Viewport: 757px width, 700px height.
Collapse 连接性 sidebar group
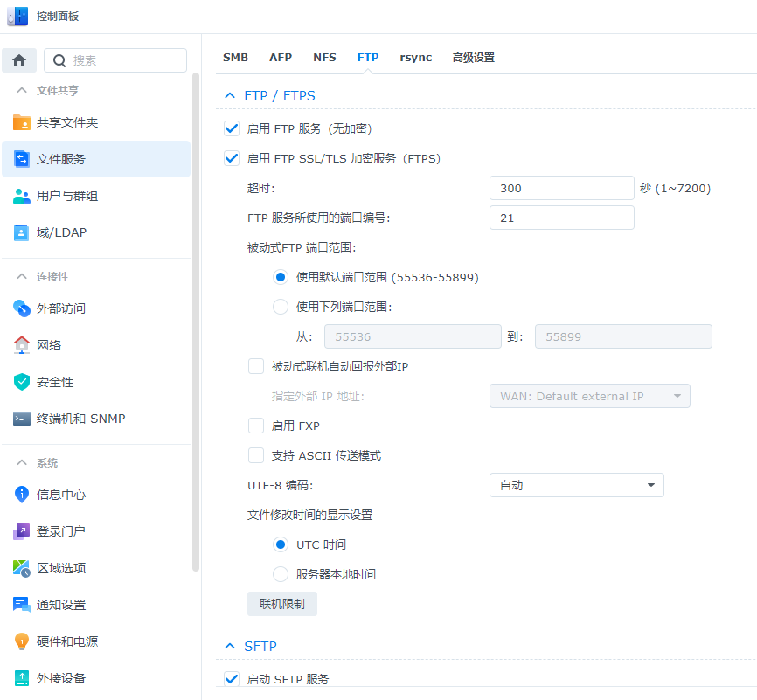click(22, 277)
